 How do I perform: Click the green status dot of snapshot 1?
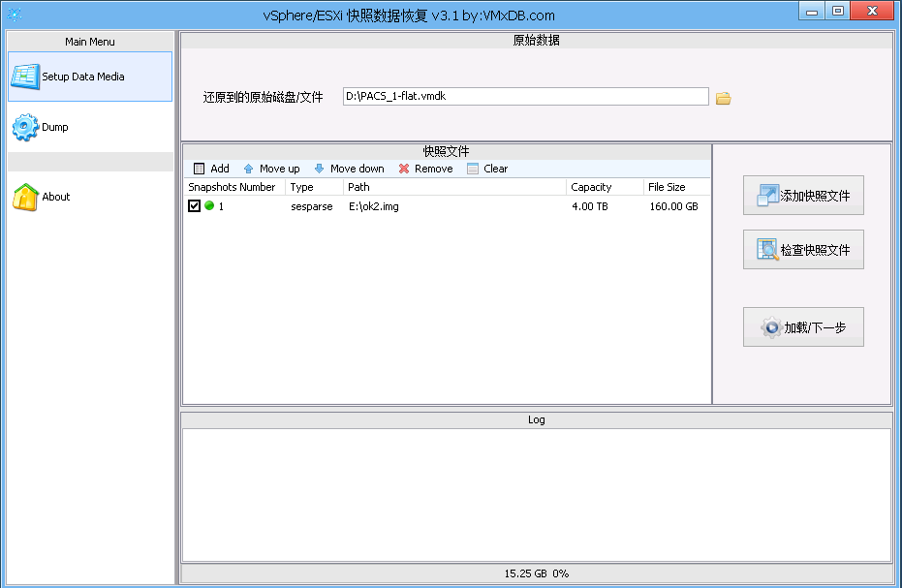tap(209, 205)
